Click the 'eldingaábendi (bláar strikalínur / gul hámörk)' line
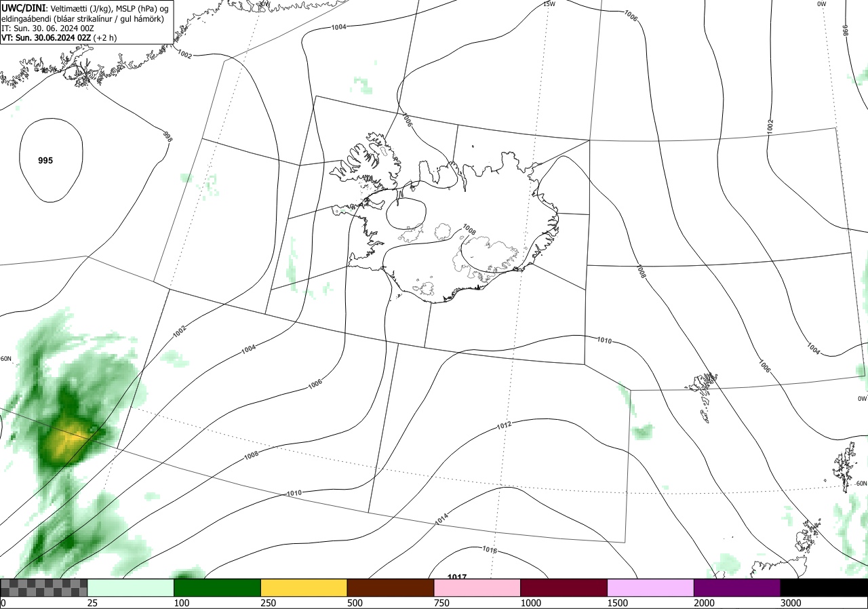868x609 pixels. (x=82, y=18)
